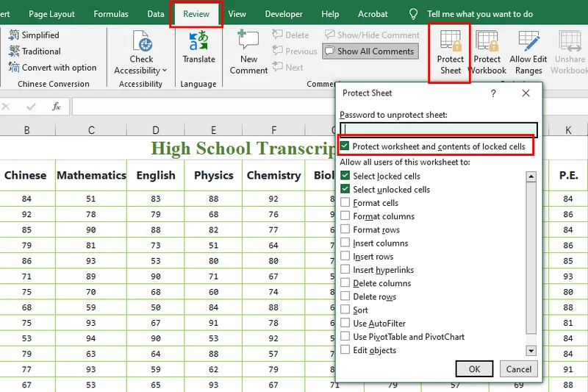Click the P.E. header cell
The width and height of the screenshot is (588, 392).
point(568,175)
